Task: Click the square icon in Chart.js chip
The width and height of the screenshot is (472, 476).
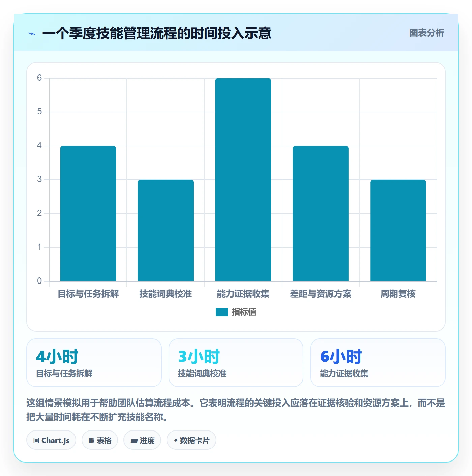Action: [x=36, y=441]
